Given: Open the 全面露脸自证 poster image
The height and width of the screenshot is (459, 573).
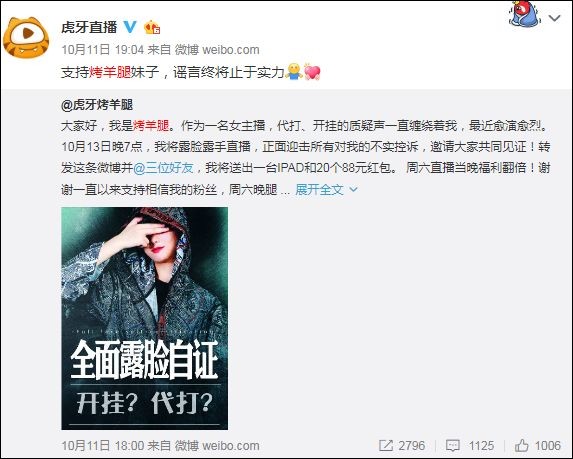Looking at the screenshot, I should pyautogui.click(x=144, y=318).
